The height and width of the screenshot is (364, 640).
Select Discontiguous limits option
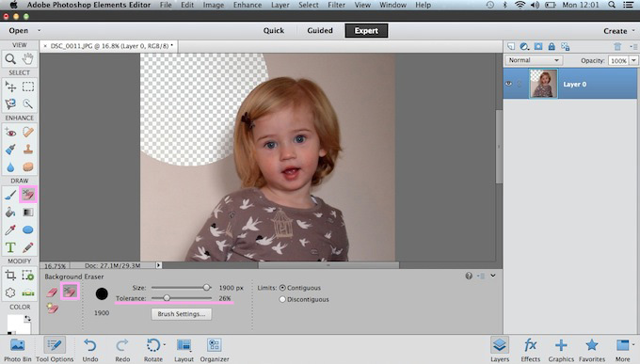tap(282, 299)
